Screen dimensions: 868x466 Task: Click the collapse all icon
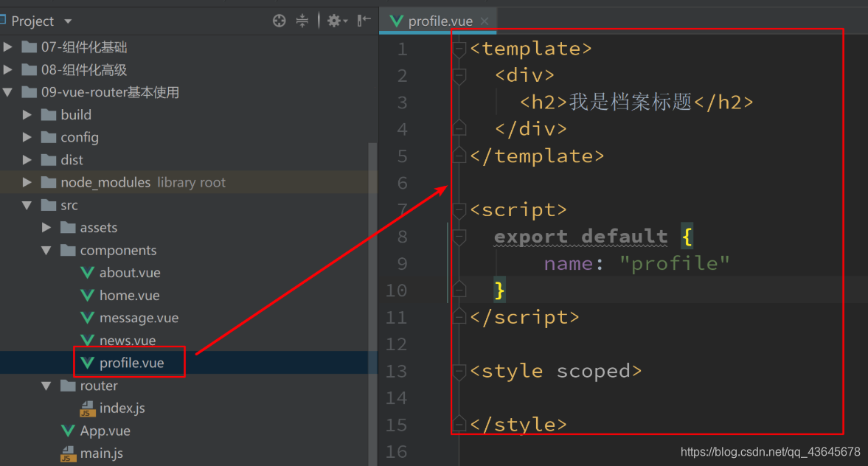click(x=302, y=21)
